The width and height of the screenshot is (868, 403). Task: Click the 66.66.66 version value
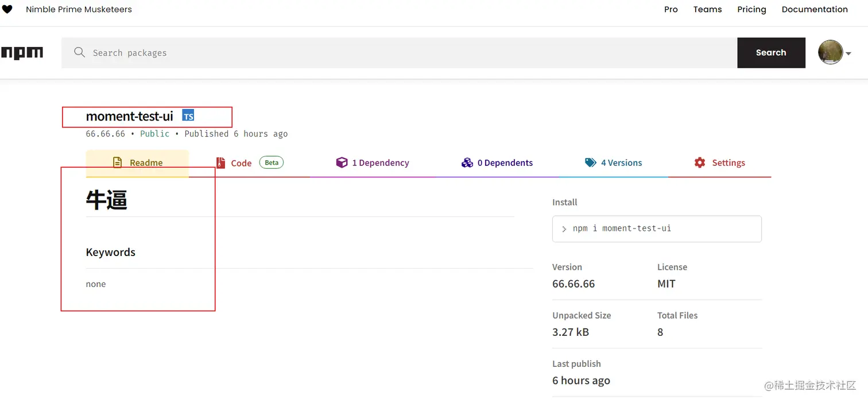tap(573, 284)
